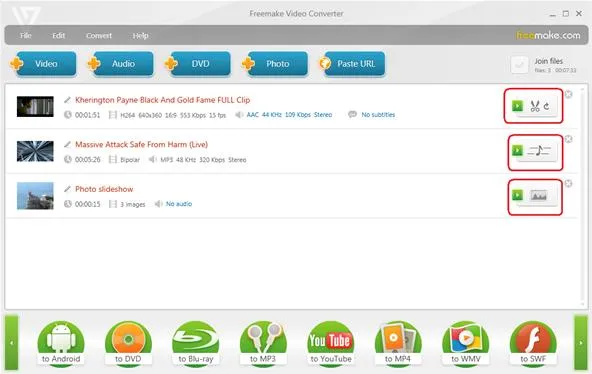Rename Photo slideshow using pencil icon

point(67,189)
